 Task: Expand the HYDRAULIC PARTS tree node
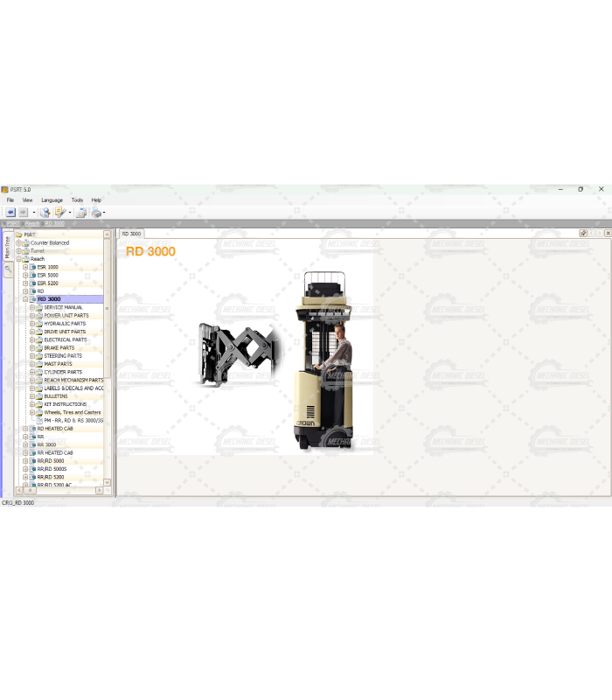[32, 324]
